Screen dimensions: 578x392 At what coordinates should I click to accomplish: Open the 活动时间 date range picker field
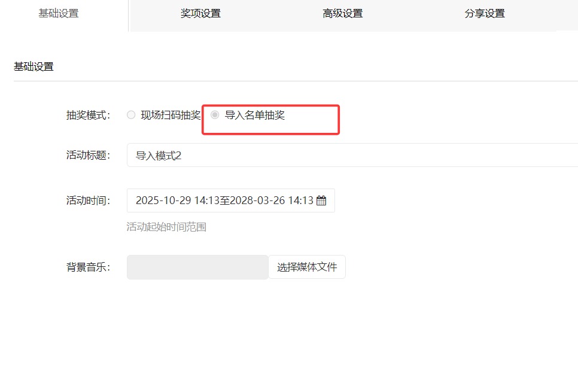point(230,201)
